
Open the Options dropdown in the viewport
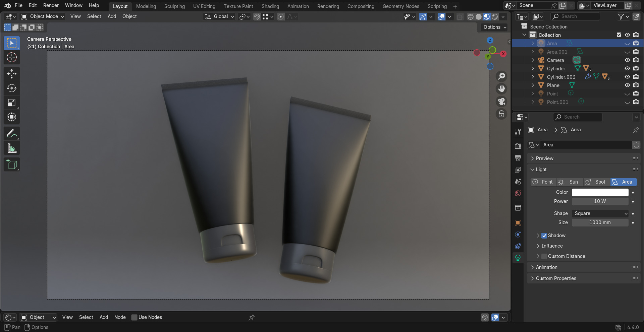[x=495, y=27]
